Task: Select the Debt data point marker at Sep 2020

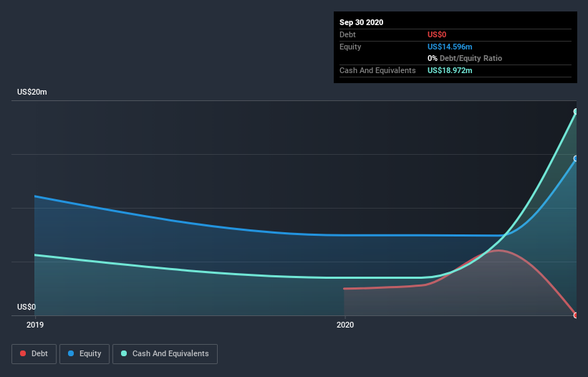Action: 576,315
